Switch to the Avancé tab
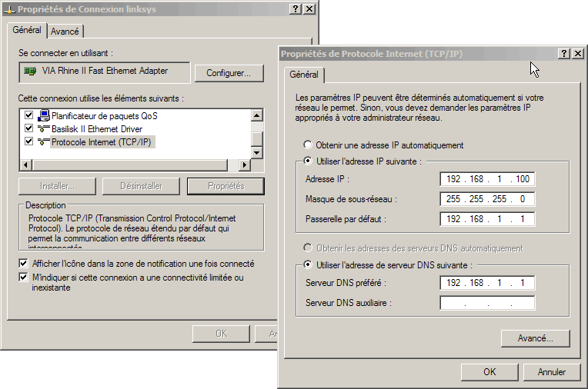 65,32
